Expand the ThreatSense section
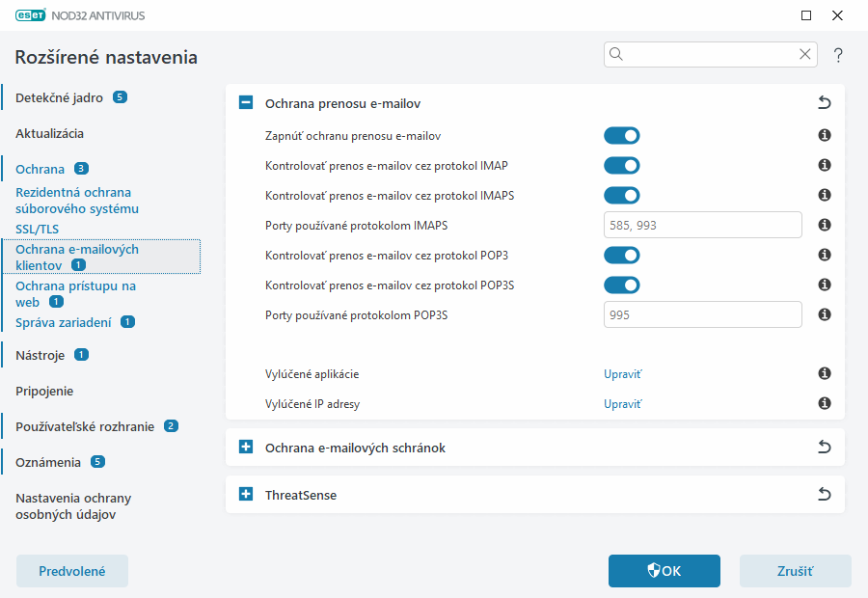The width and height of the screenshot is (868, 598). (246, 495)
